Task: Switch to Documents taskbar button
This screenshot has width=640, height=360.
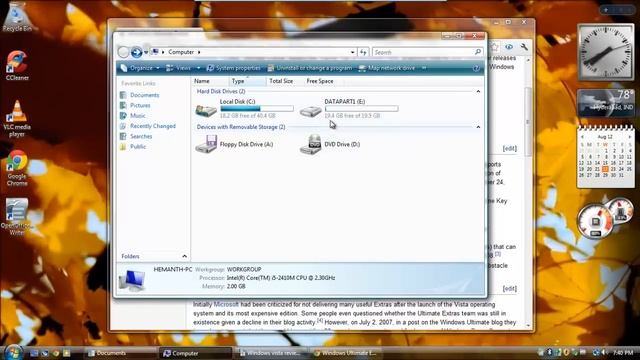Action: coord(120,353)
